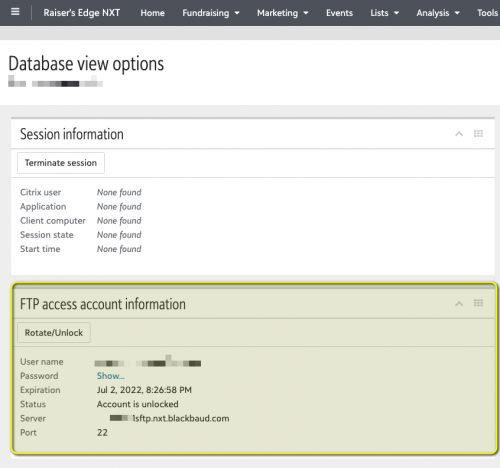Collapse the FTP access account information section

[459, 304]
